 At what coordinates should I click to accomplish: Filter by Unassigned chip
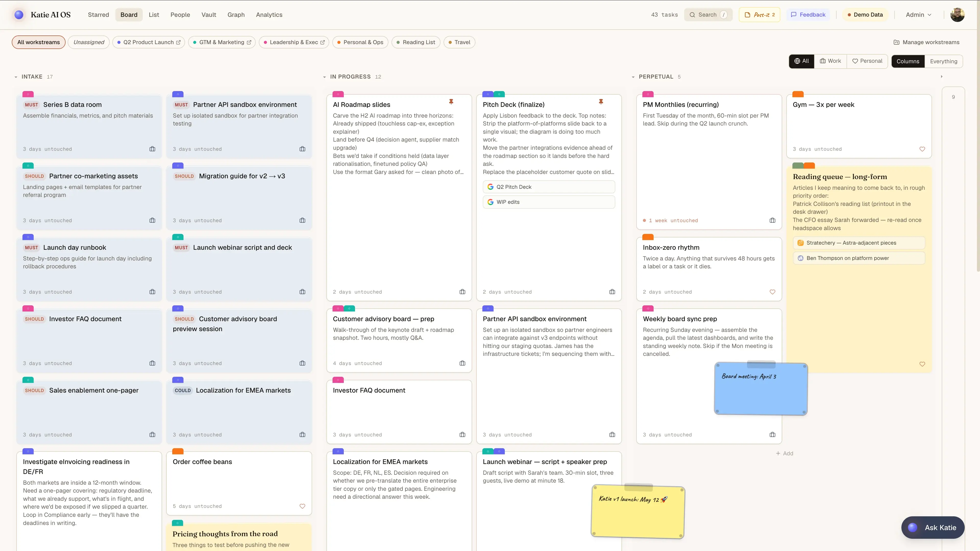89,42
